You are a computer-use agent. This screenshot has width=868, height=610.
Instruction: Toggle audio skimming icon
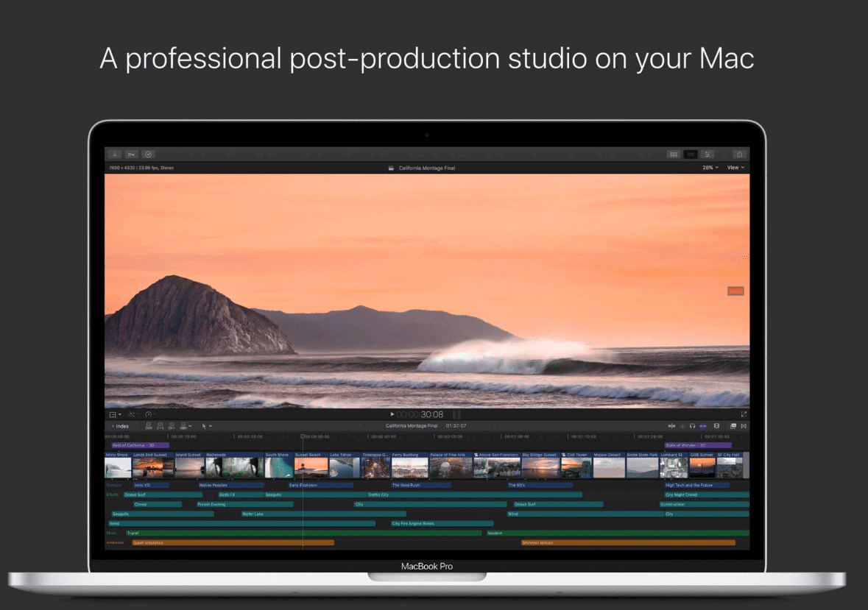point(682,426)
